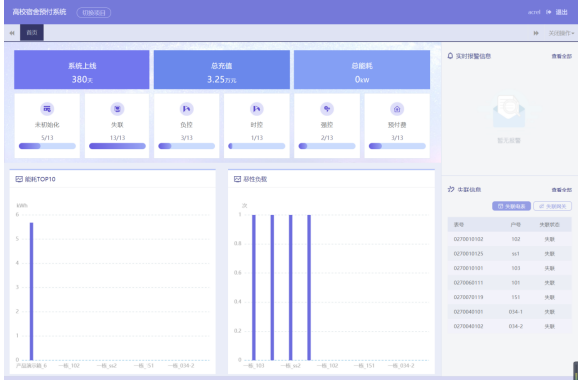The width and height of the screenshot is (588, 383).
Task: Click the 户号 column header
Action: pos(516,225)
